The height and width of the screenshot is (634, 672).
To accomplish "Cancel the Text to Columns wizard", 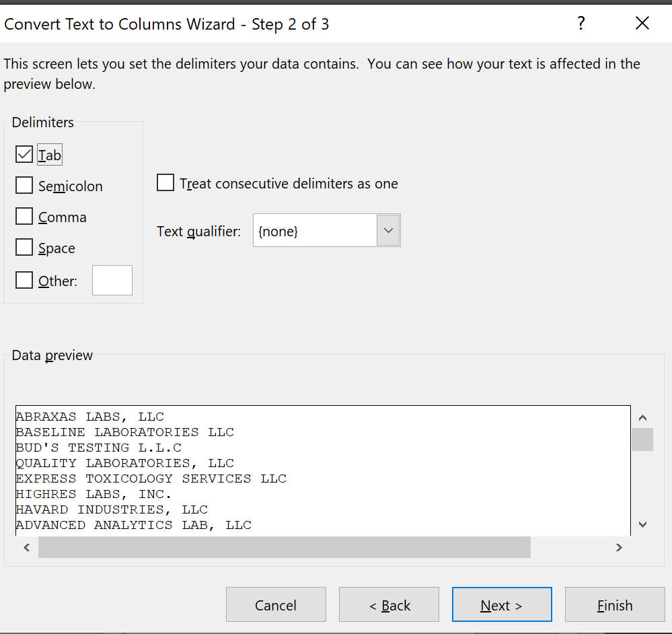I will (x=276, y=604).
